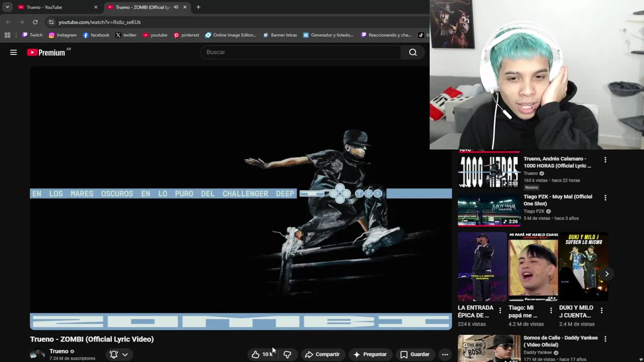
Task: Open Trueno, Andrés Calamaro 1000 HORAS title
Action: pyautogui.click(x=557, y=162)
